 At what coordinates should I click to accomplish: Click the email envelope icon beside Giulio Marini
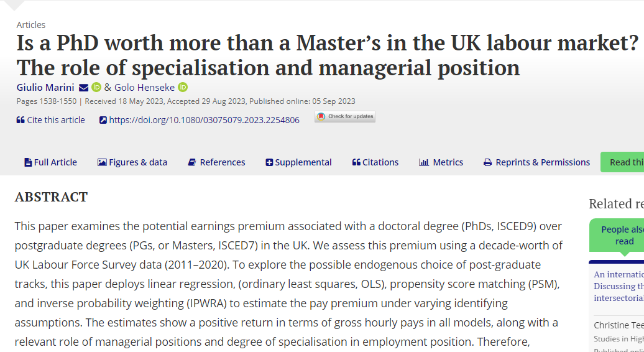coord(83,88)
